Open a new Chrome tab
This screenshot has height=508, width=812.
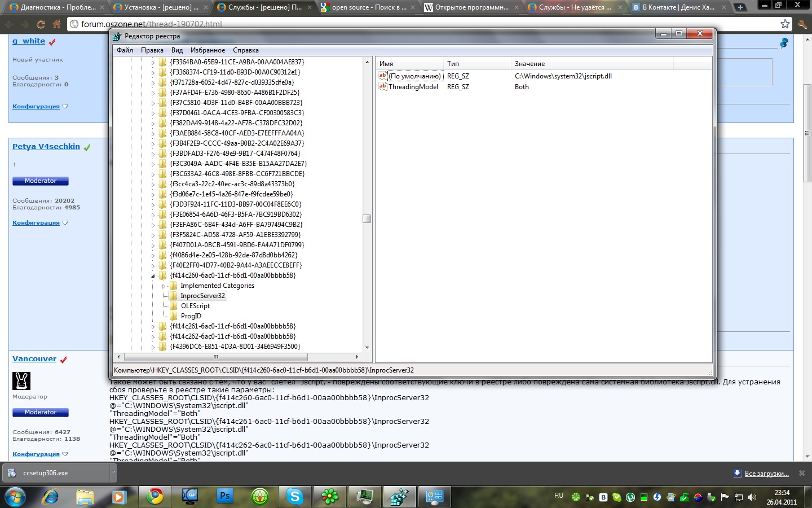coord(740,7)
